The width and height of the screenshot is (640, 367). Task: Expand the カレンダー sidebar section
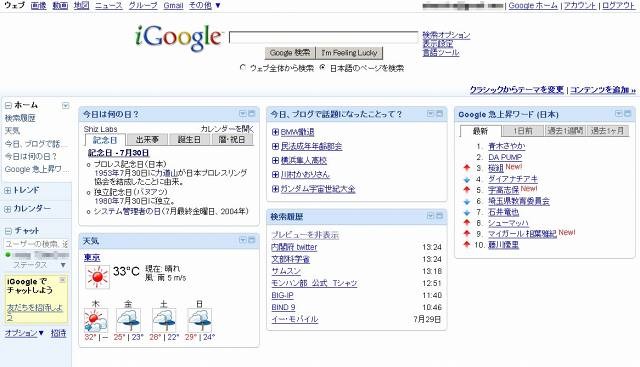[x=8, y=209]
